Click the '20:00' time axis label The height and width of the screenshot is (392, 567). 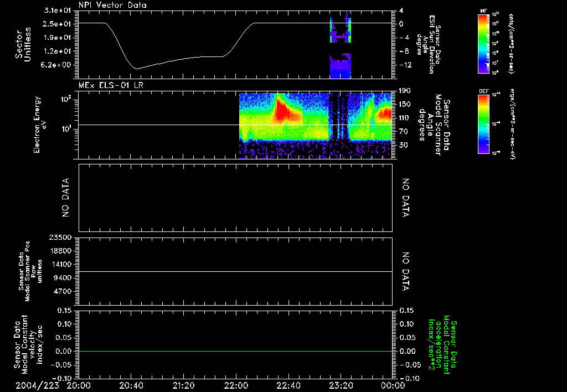pos(79,386)
